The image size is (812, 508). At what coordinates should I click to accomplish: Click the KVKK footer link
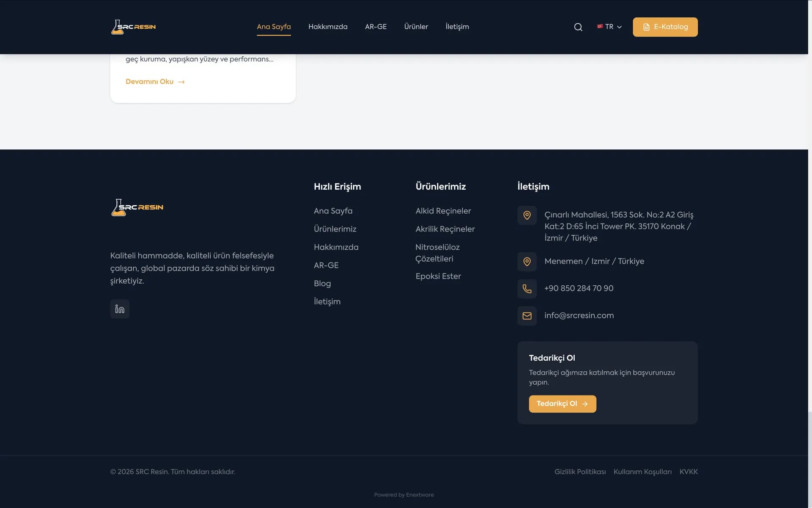689,472
